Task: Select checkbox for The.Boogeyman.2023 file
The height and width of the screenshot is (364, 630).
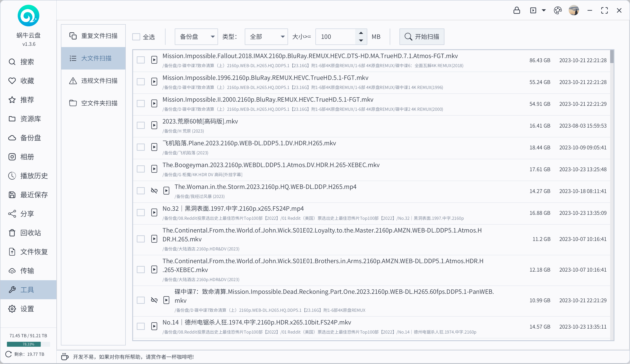Action: point(141,169)
